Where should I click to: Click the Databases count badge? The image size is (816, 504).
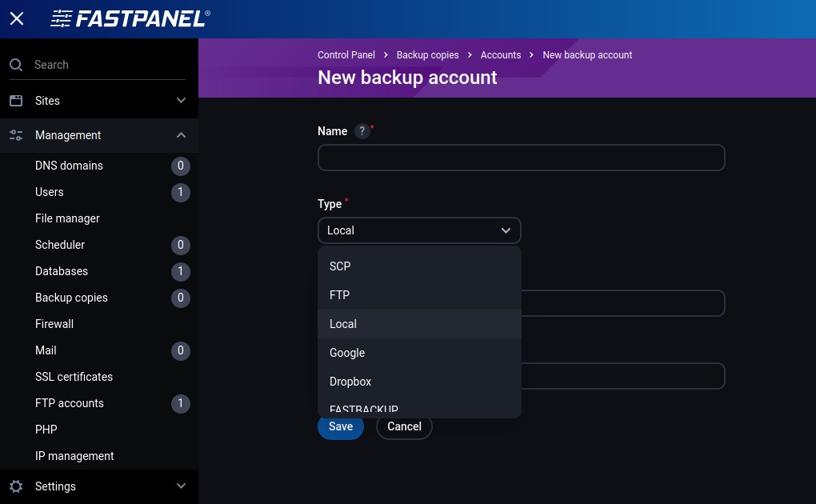point(181,271)
